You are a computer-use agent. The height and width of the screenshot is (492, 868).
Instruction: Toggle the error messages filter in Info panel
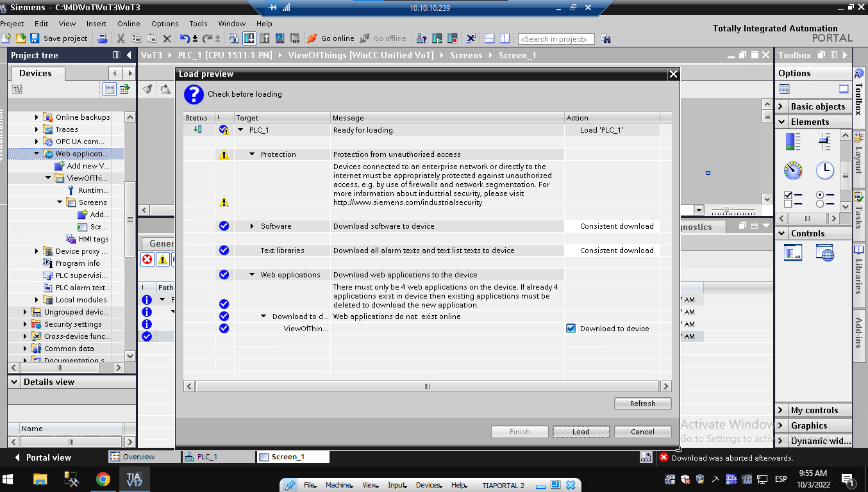click(147, 259)
